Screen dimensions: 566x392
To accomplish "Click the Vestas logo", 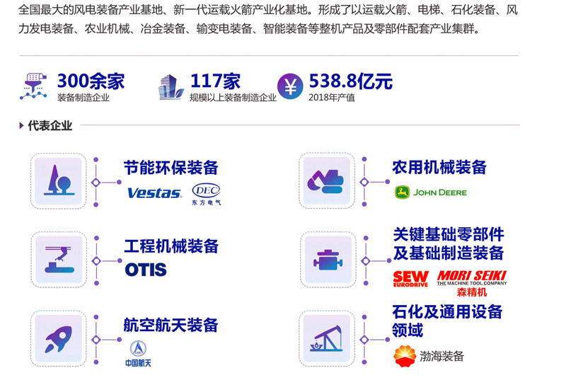I will (154, 193).
